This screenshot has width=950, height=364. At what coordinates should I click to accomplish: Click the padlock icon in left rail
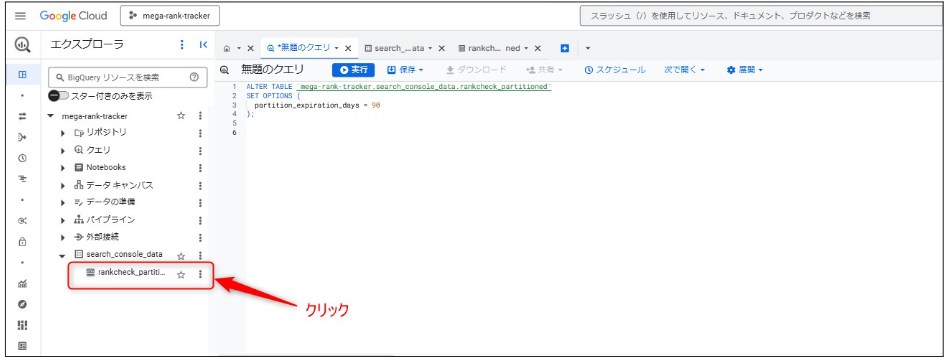(x=22, y=242)
